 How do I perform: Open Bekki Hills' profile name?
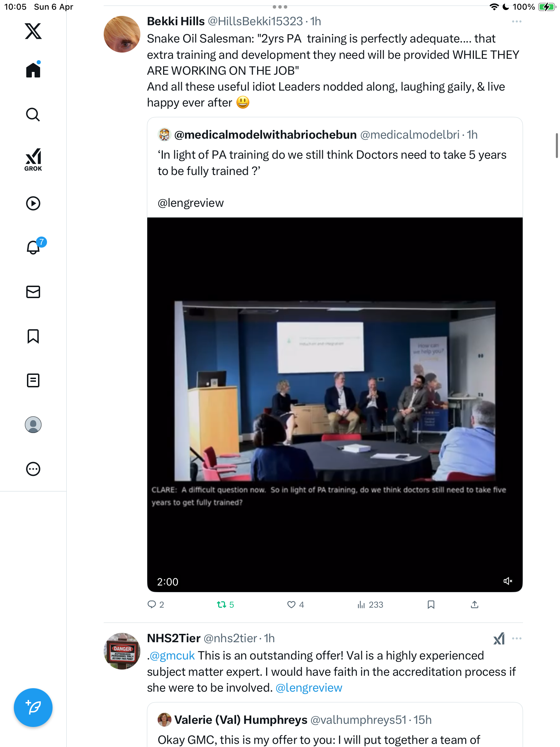coord(176,21)
